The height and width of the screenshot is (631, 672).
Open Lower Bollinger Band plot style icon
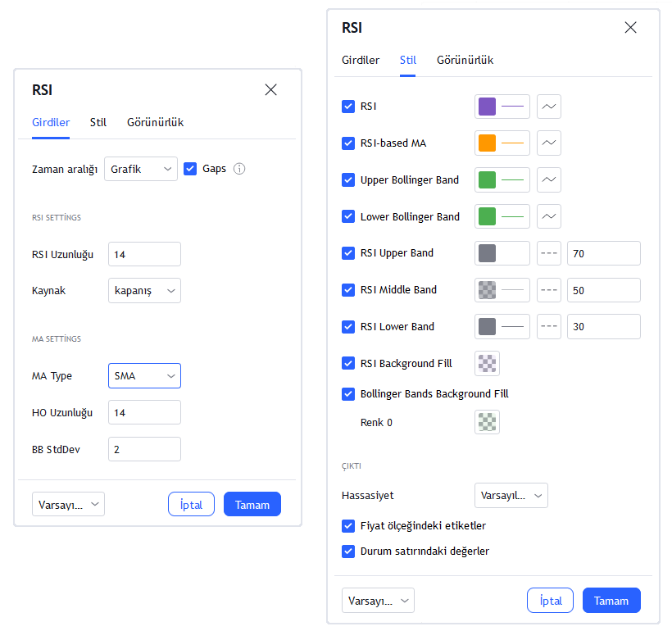(x=548, y=216)
